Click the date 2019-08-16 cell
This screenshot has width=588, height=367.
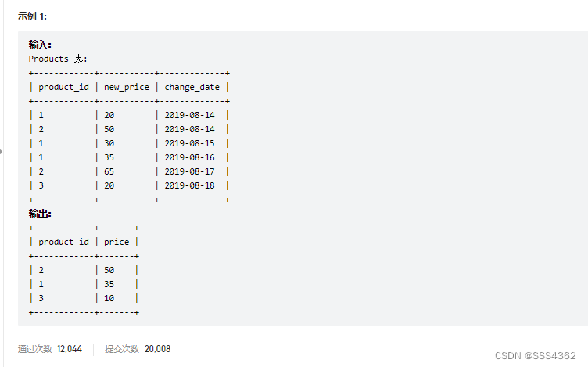point(189,157)
